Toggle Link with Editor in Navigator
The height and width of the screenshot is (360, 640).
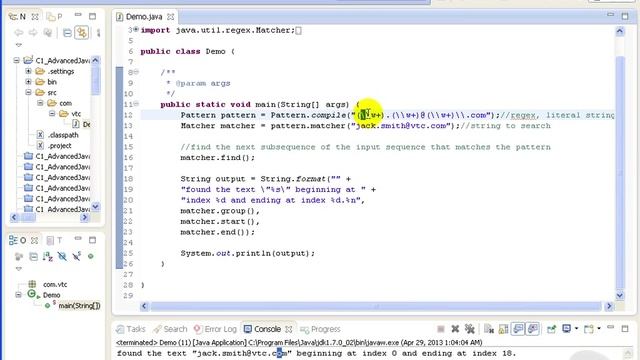[x=82, y=33]
